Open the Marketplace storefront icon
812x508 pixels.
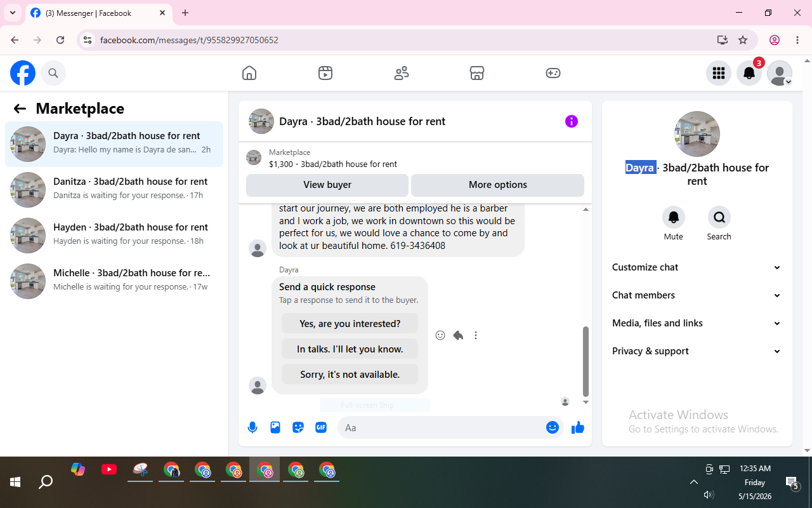point(477,73)
